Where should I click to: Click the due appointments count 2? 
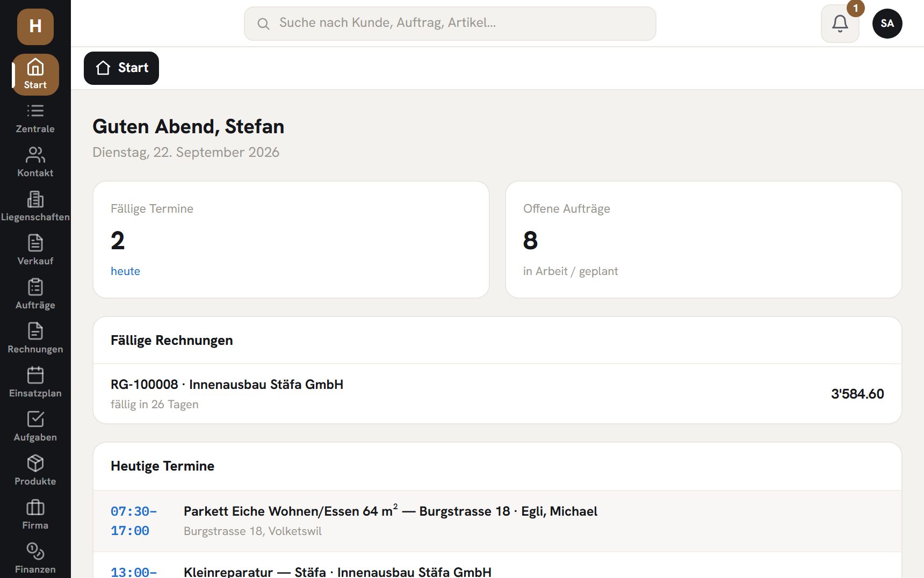pyautogui.click(x=118, y=240)
